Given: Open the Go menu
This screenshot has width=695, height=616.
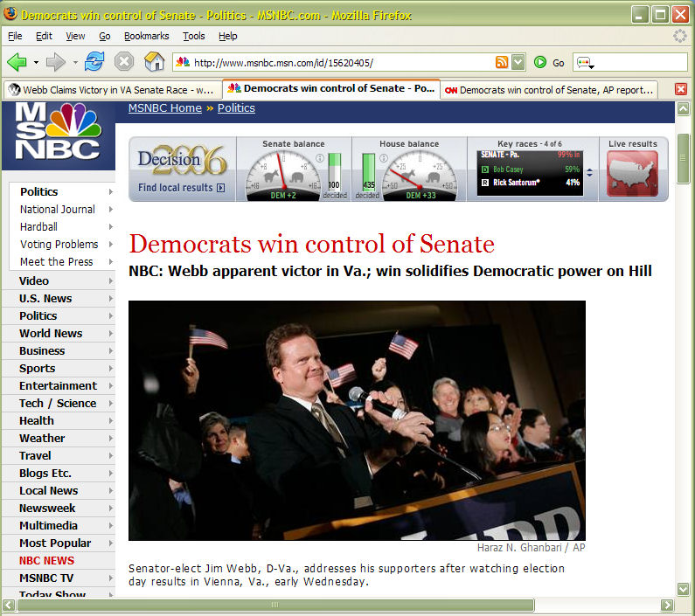Looking at the screenshot, I should tap(105, 36).
